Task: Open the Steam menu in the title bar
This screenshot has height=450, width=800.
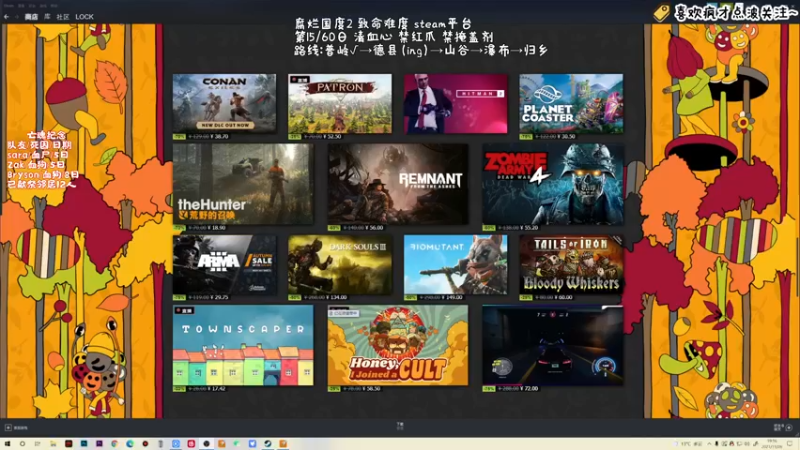Action: (9, 6)
